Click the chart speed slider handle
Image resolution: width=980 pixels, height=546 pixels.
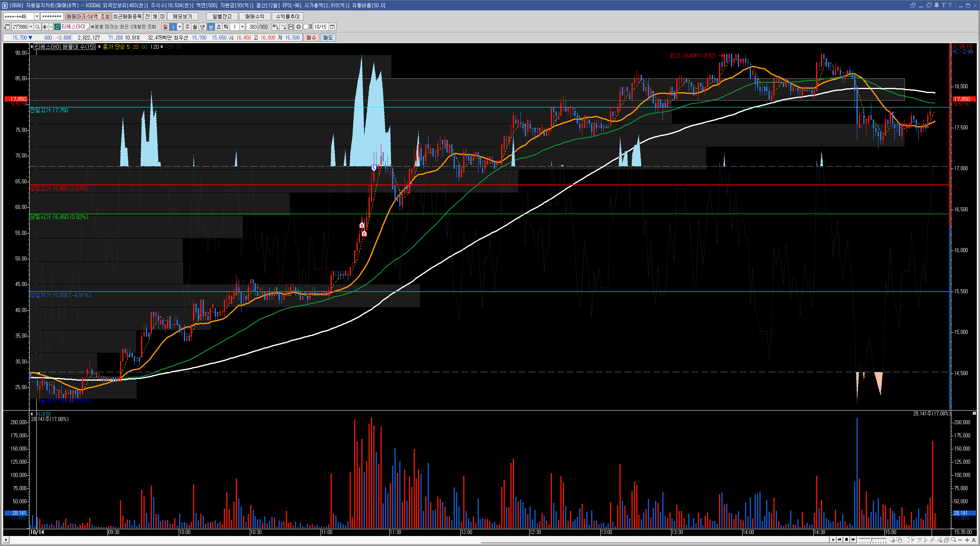click(x=871, y=540)
